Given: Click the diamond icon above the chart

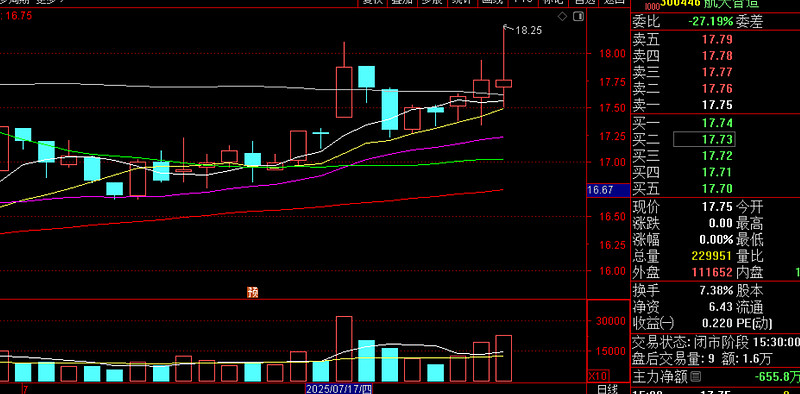Looking at the screenshot, I should (562, 16).
